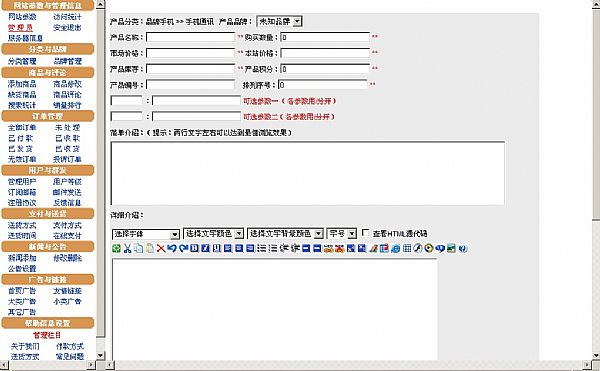Enable the 查看HTML源代码 checkbox
This screenshot has height=371, width=600.
[x=366, y=233]
